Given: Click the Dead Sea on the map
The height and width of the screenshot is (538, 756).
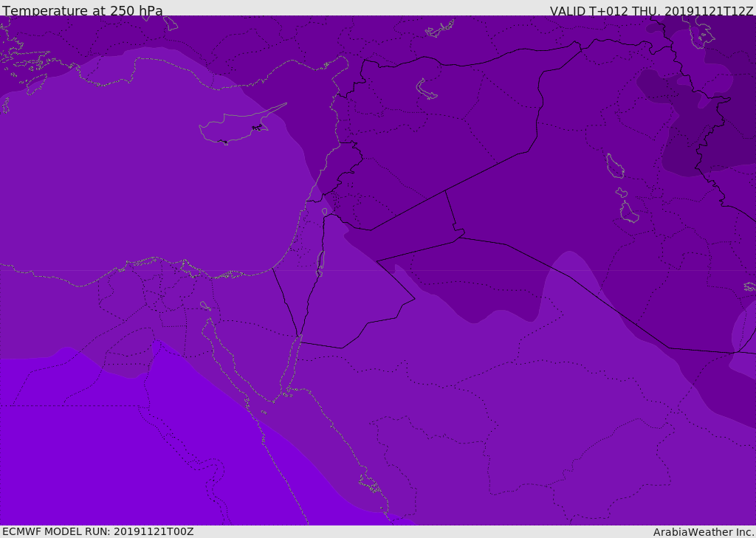Looking at the screenshot, I should pos(320,262).
